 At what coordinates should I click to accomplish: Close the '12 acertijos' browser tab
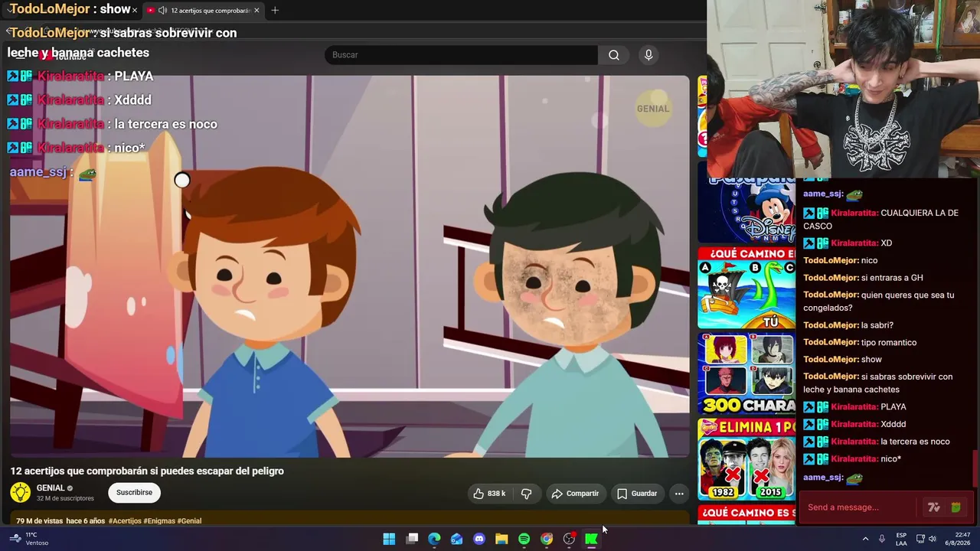(x=256, y=10)
